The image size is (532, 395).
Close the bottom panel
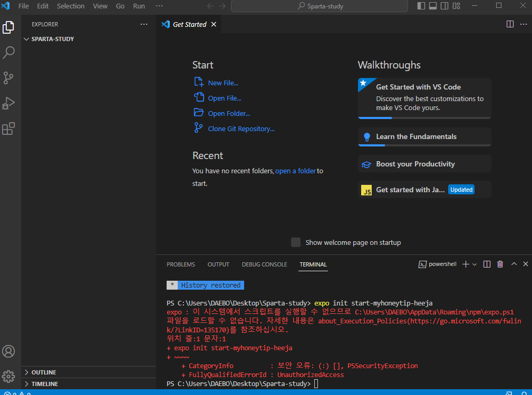tap(526, 264)
